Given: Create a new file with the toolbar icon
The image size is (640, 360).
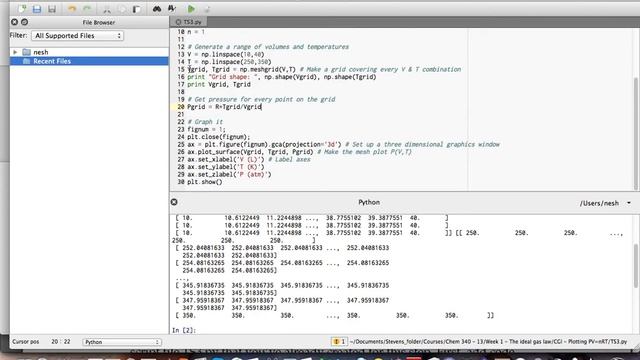Looking at the screenshot, I should coord(22,9).
